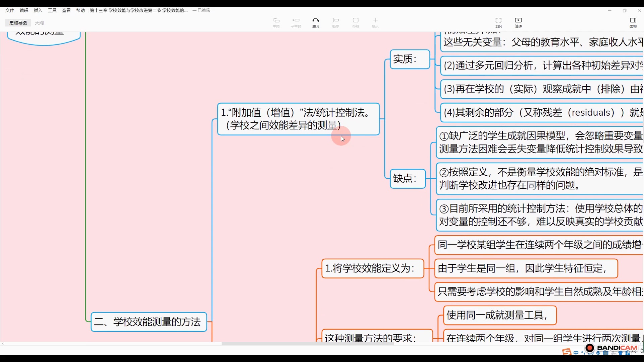644x362 pixels.
Task: Select node 这些无关变量：父母的教育水平
Action: point(542,42)
